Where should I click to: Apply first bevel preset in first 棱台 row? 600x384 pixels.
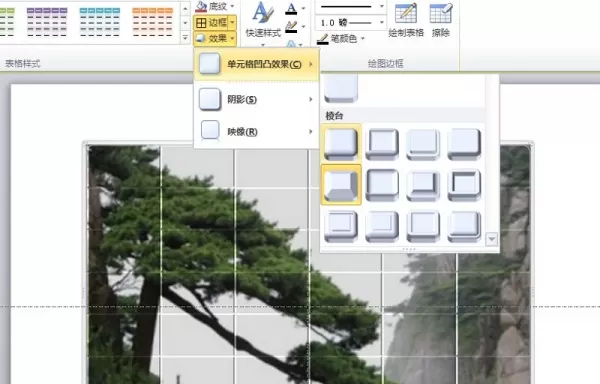[341, 144]
